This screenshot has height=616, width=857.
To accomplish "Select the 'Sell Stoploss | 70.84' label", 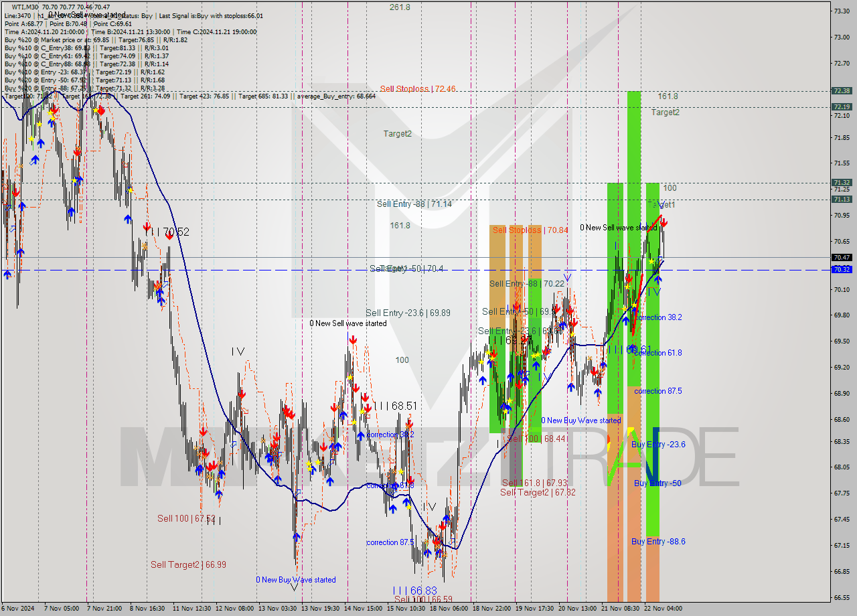I will tap(530, 230).
